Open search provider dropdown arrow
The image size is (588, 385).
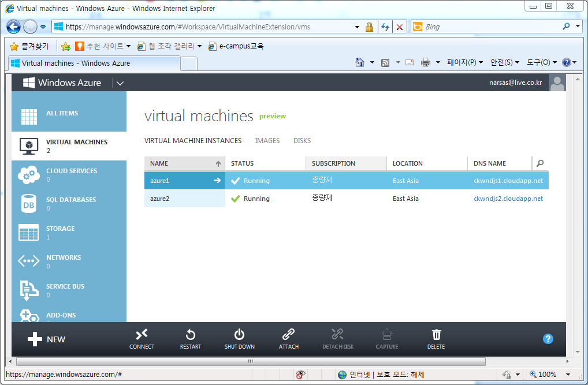click(x=578, y=26)
